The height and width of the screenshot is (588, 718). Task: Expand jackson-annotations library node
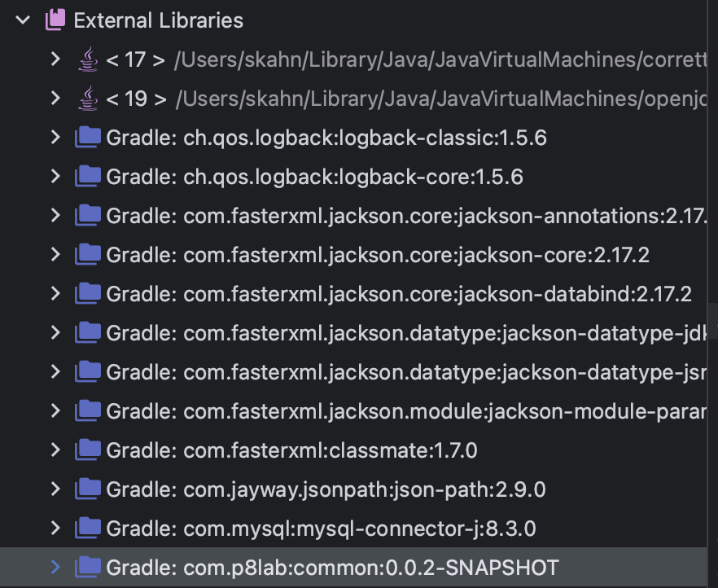55,215
